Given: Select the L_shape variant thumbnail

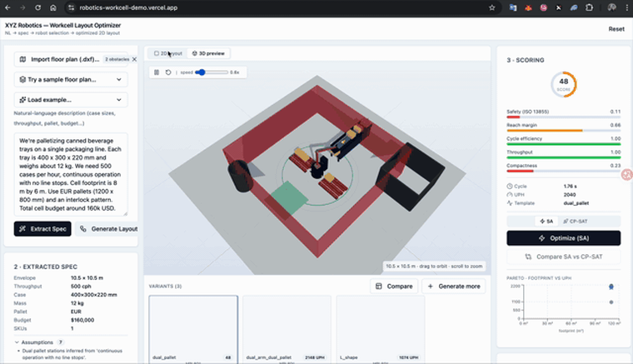Looking at the screenshot, I should coord(381,329).
